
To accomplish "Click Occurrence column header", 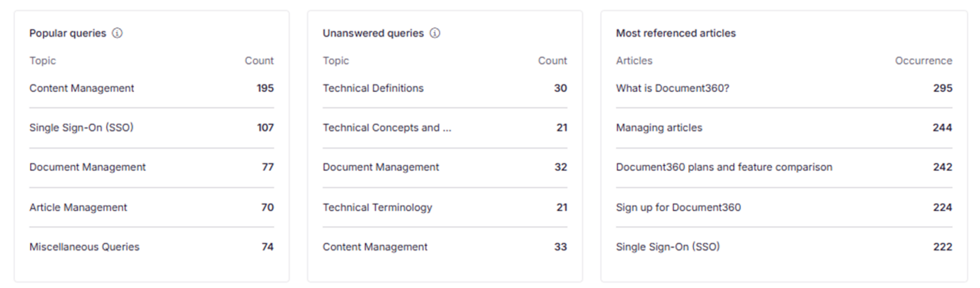I will pos(924,61).
